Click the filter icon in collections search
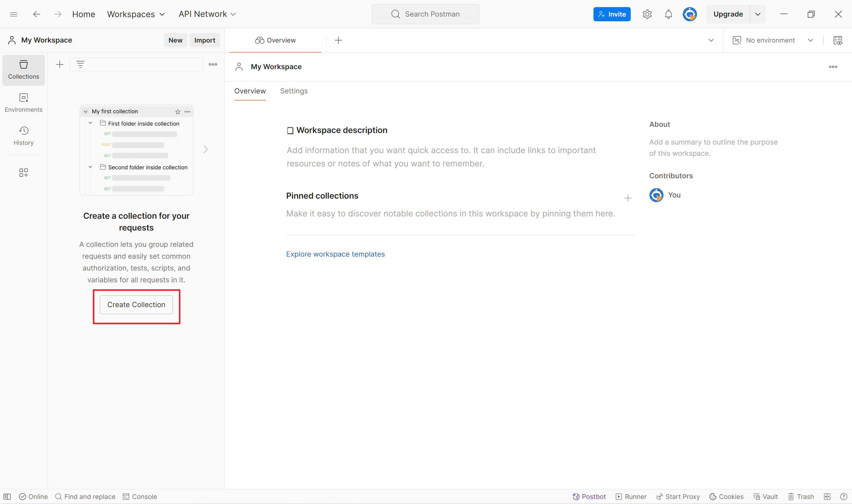This screenshot has width=852, height=504. point(80,64)
